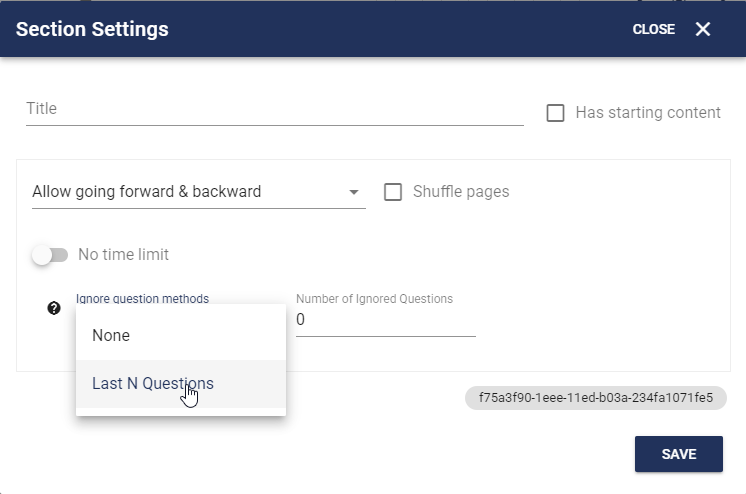Click the section ID chip f75a3f90
This screenshot has width=746, height=494.
pos(596,398)
